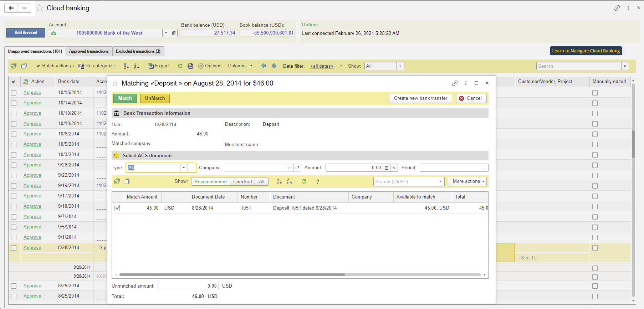
Task: Go back using the left arrow button
Action: [11, 8]
